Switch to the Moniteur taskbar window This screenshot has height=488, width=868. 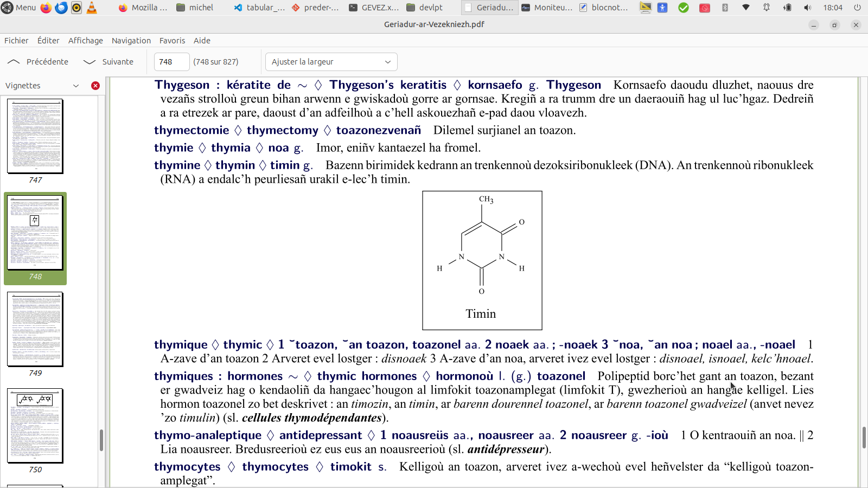[x=547, y=8]
